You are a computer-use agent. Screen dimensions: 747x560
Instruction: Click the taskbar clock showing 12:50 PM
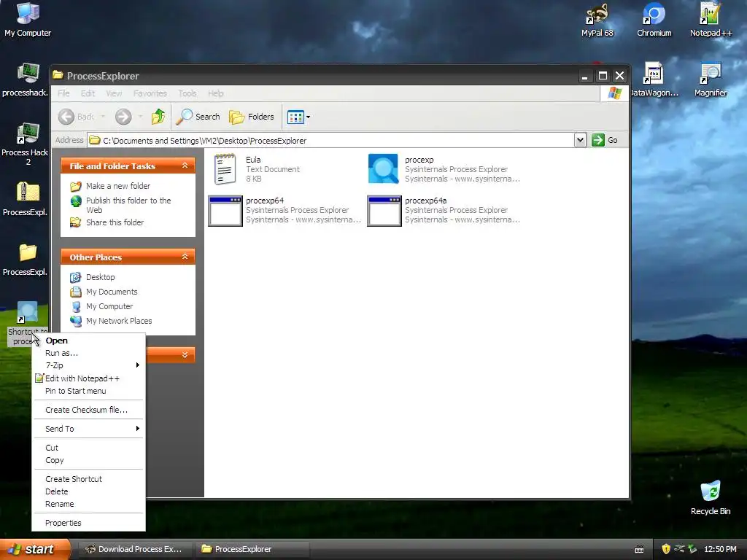(720, 549)
